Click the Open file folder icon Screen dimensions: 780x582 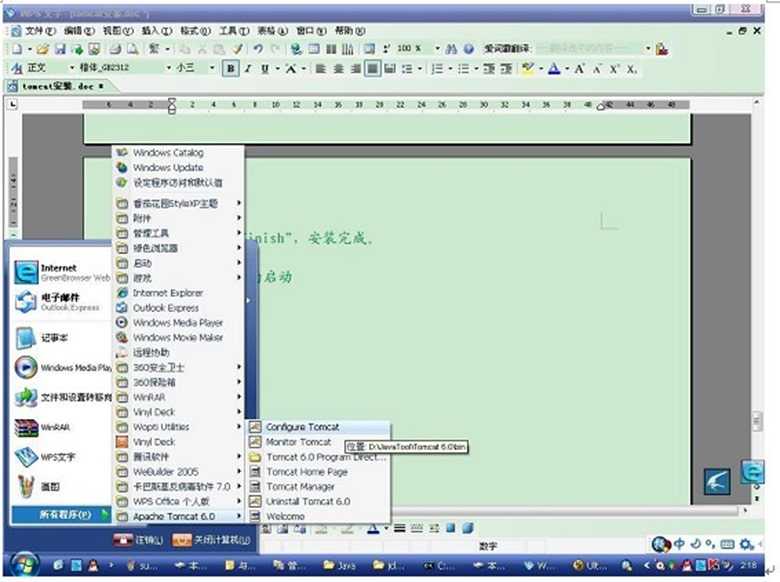pos(43,49)
